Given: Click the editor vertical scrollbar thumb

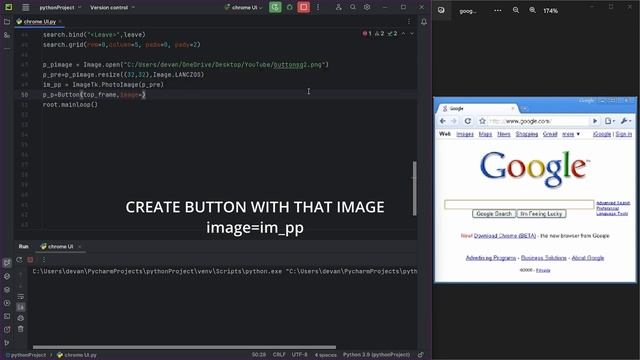Looking at the screenshot, I should coord(414,188).
